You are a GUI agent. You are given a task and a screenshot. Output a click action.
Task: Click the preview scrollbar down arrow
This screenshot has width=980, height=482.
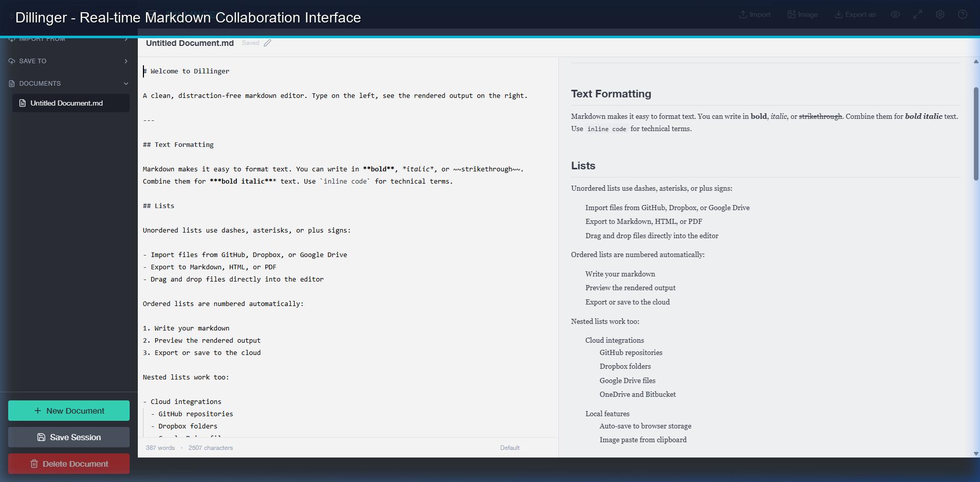[x=976, y=453]
